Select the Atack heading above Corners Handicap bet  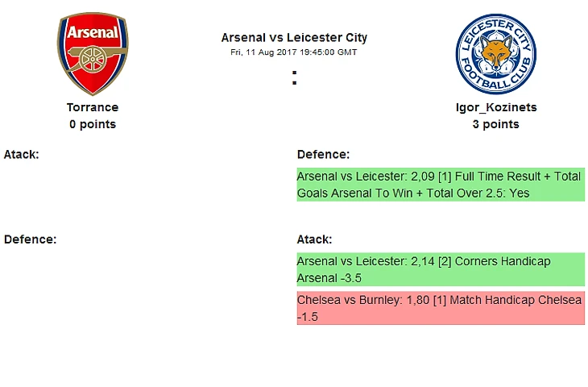[315, 239]
